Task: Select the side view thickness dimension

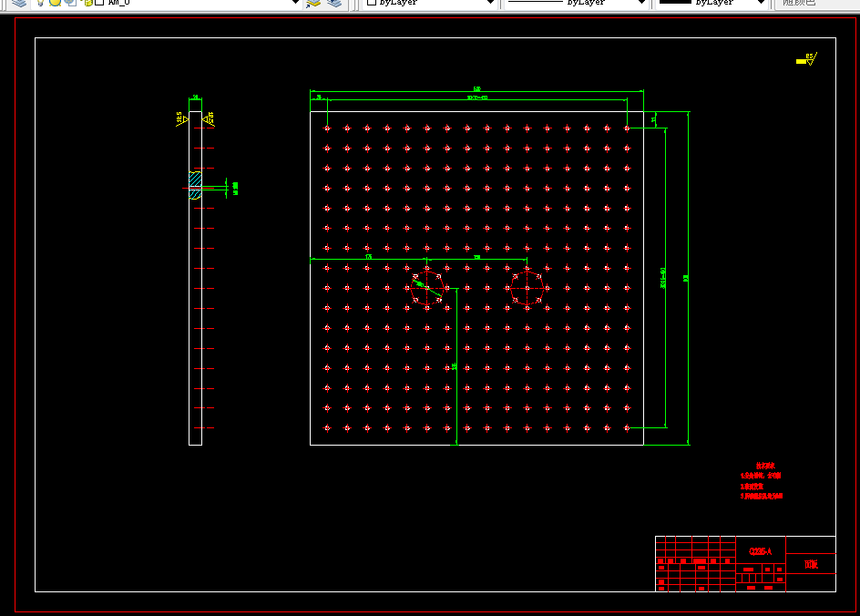Action: (x=195, y=98)
